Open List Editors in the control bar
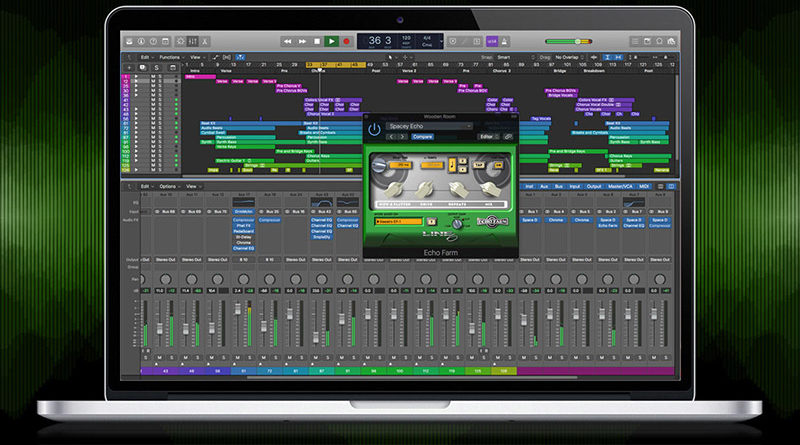 (635, 41)
